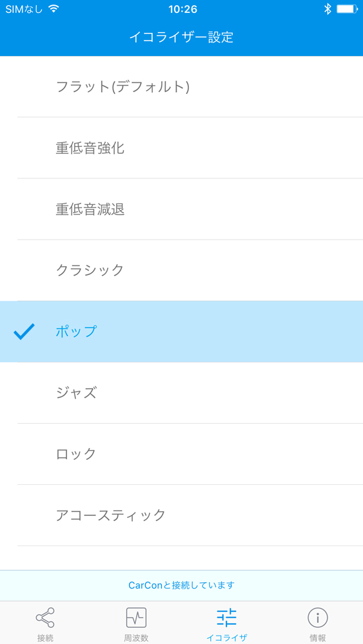Select the highlighted ポップ preset
The height and width of the screenshot is (644, 363).
181,332
